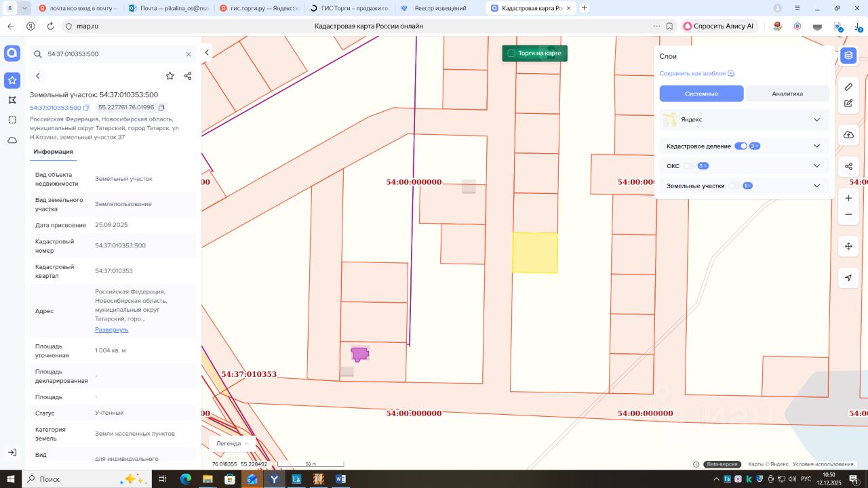Expand the Легенда panel
The width and height of the screenshot is (868, 488).
[x=232, y=443]
